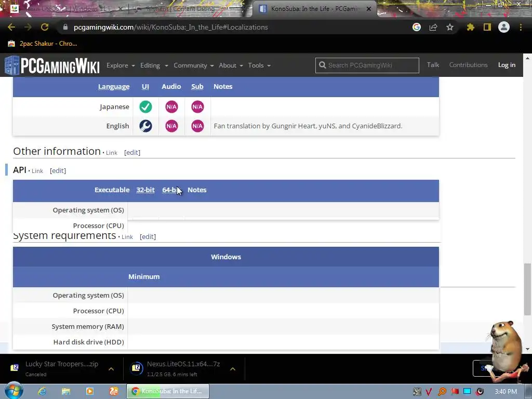Toggle Chrome side panel icon

[x=487, y=27]
